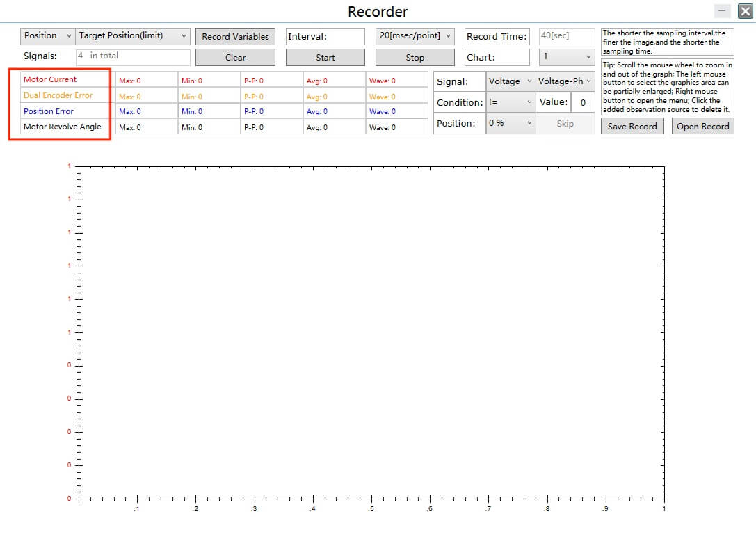
Task: Click the Open Record button
Action: tap(702, 127)
